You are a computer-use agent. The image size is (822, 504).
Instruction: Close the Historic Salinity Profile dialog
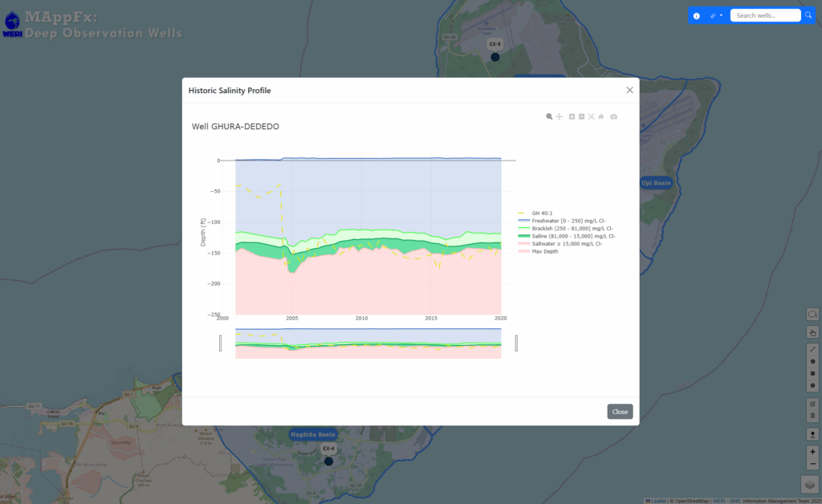pyautogui.click(x=620, y=412)
